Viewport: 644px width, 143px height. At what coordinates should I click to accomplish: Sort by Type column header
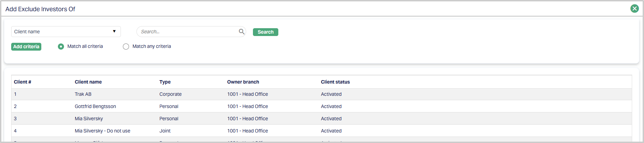[x=165, y=82]
